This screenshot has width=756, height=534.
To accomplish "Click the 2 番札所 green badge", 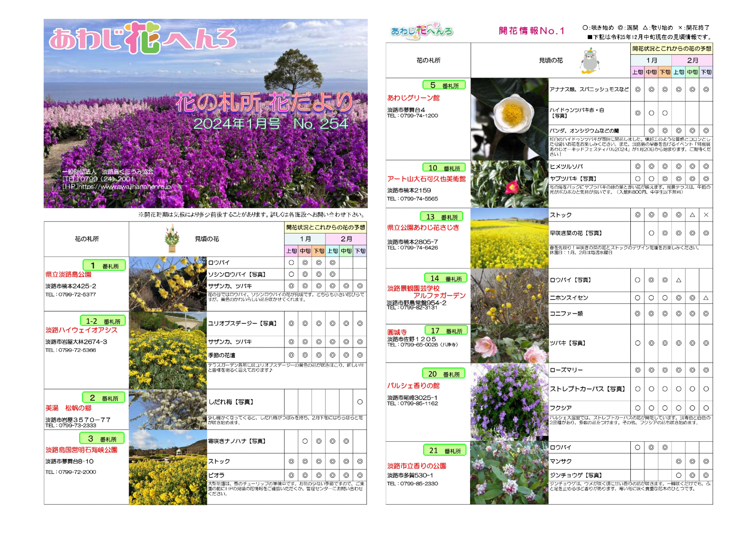I will tap(104, 398).
